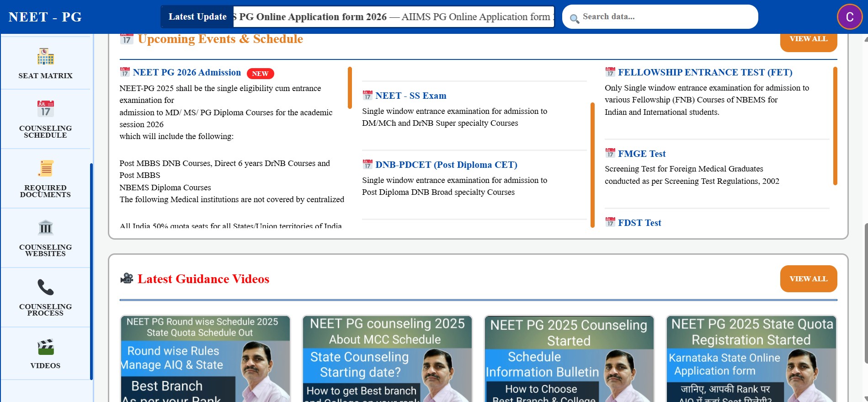Select COUNSELING SCHEDULE sidebar label
The width and height of the screenshot is (868, 402).
click(45, 132)
